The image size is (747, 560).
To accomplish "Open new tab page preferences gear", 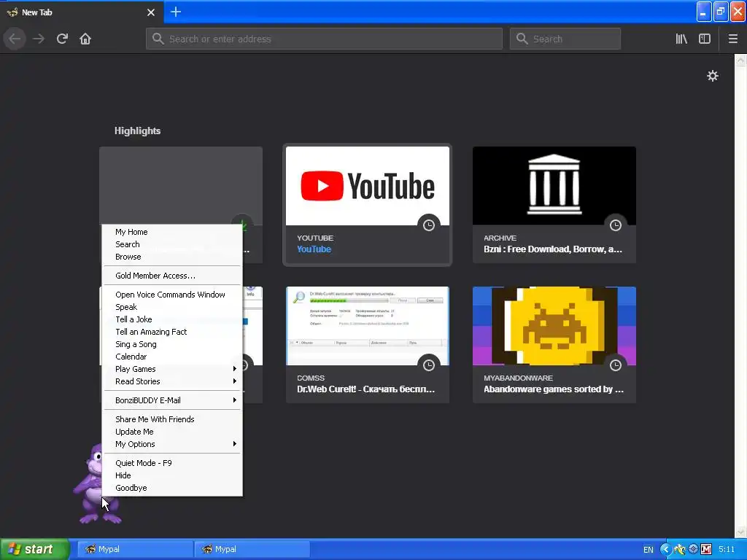I will (712, 76).
